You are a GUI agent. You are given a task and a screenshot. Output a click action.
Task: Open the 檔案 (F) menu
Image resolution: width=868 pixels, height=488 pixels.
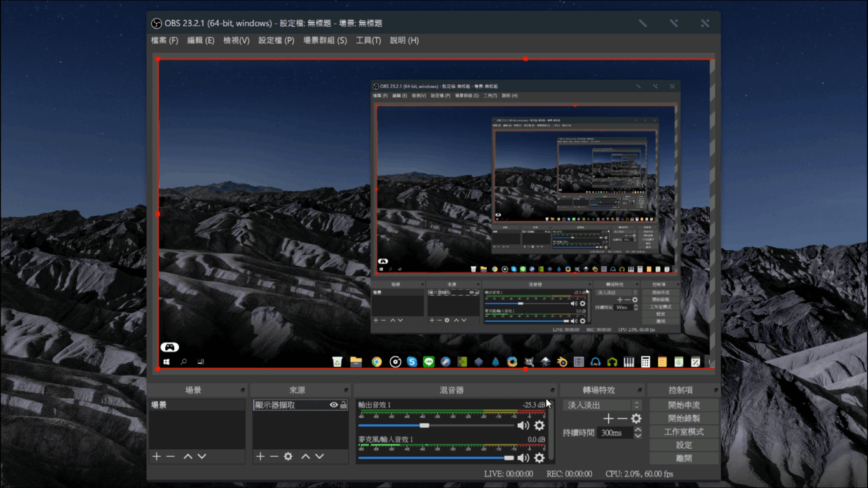point(165,40)
